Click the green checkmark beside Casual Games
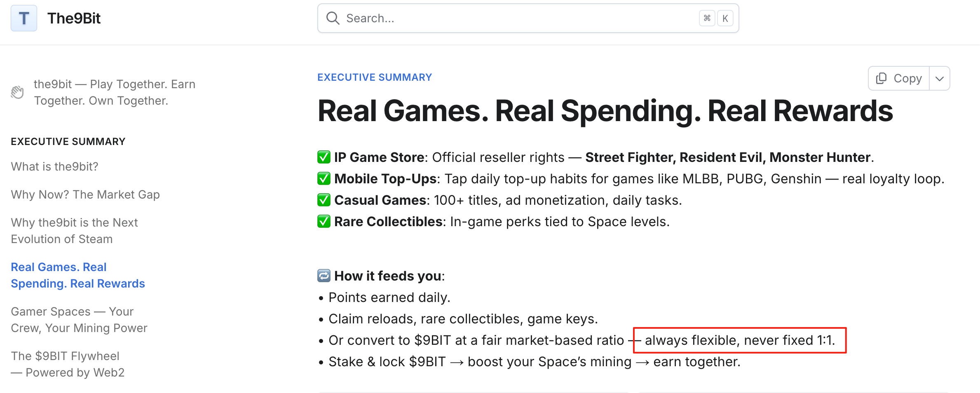 324,200
